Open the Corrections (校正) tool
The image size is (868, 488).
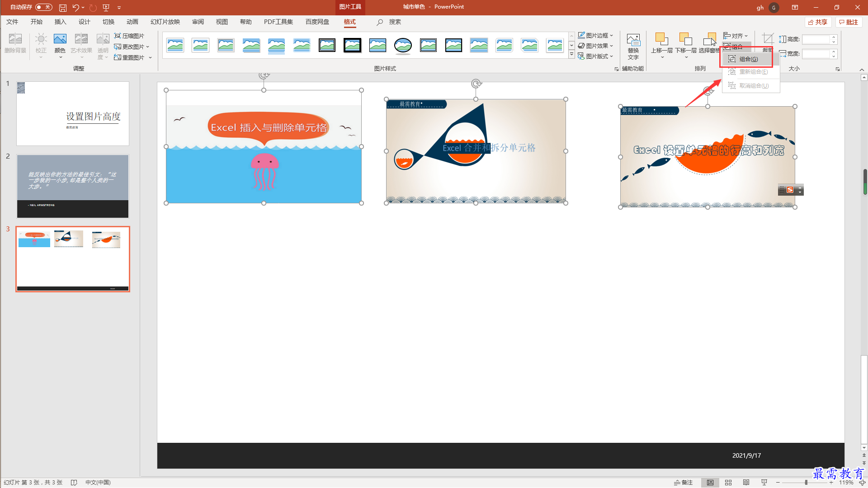(x=41, y=46)
